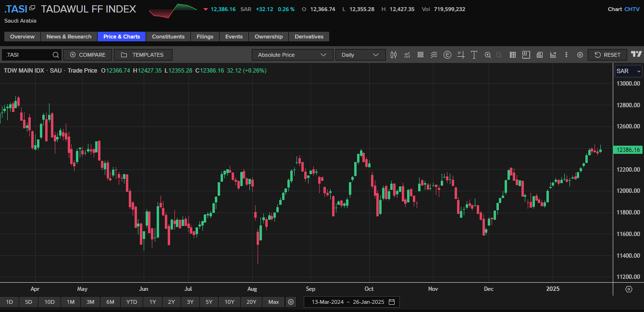Open the News & Research tab
This screenshot has width=644, height=312.
(69, 37)
